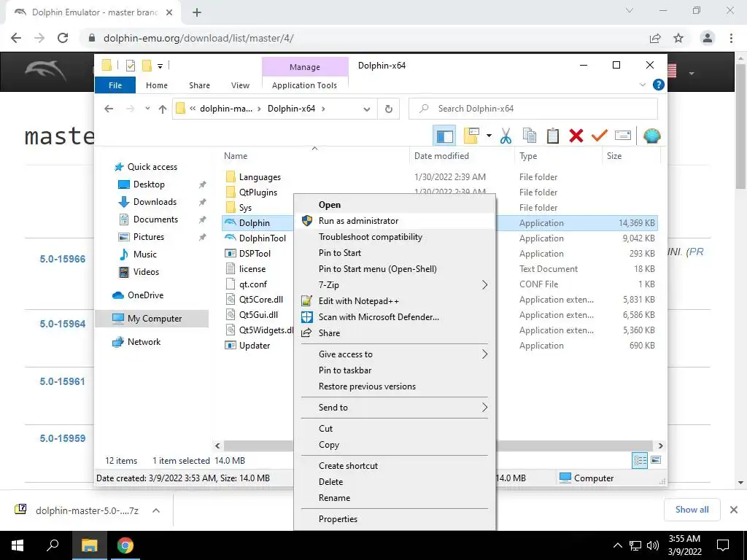The width and height of the screenshot is (747, 560).
Task: Select the Updater application file
Action: point(255,346)
